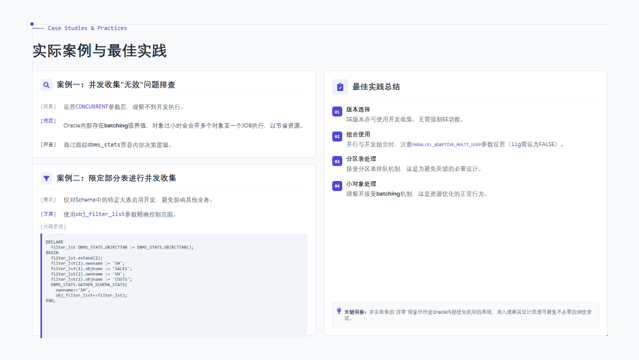The height and width of the screenshot is (360, 639).
Task: Click the highlighted obj_filter_list parameter
Action: [100, 214]
